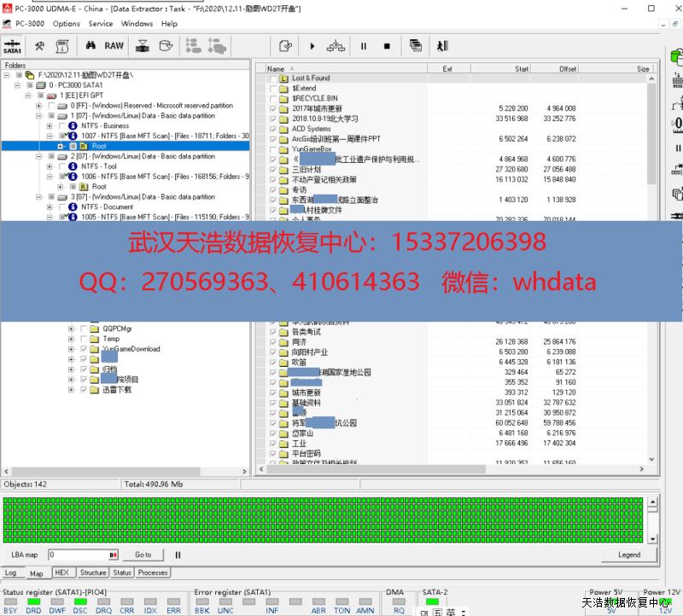Open the Service menu
Screen dimensions: 683x616
[101, 24]
